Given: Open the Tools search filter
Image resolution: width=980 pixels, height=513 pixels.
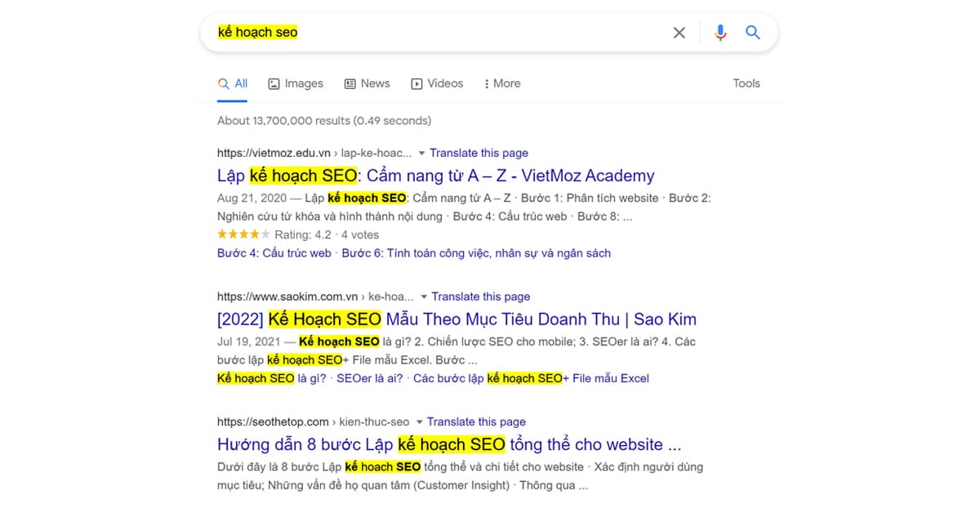Looking at the screenshot, I should [x=746, y=83].
